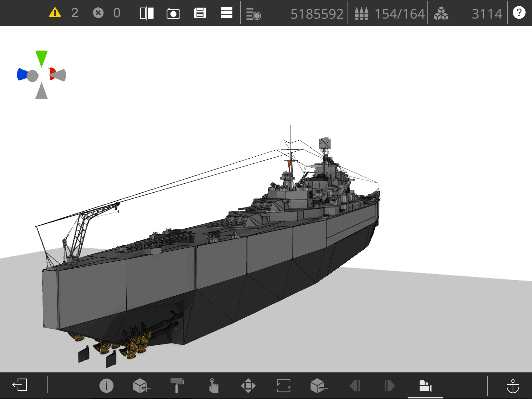
Task: Select the paint roller tool
Action: coord(177,385)
